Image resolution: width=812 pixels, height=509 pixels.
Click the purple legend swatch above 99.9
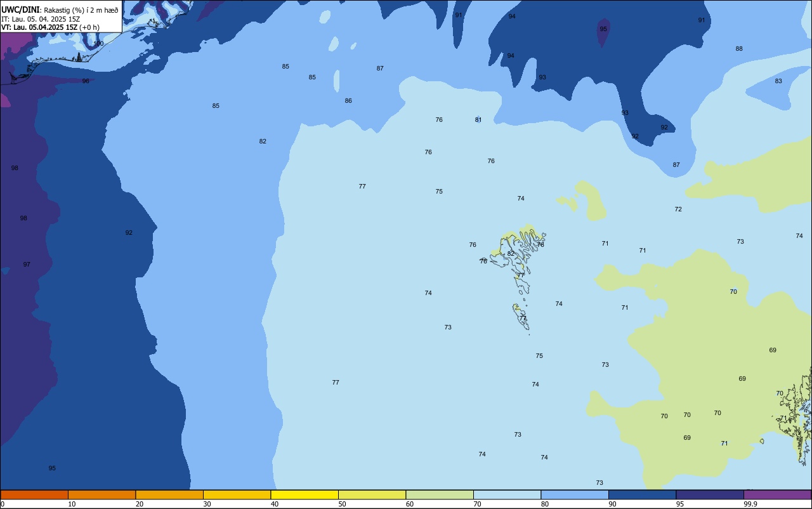coord(778,494)
